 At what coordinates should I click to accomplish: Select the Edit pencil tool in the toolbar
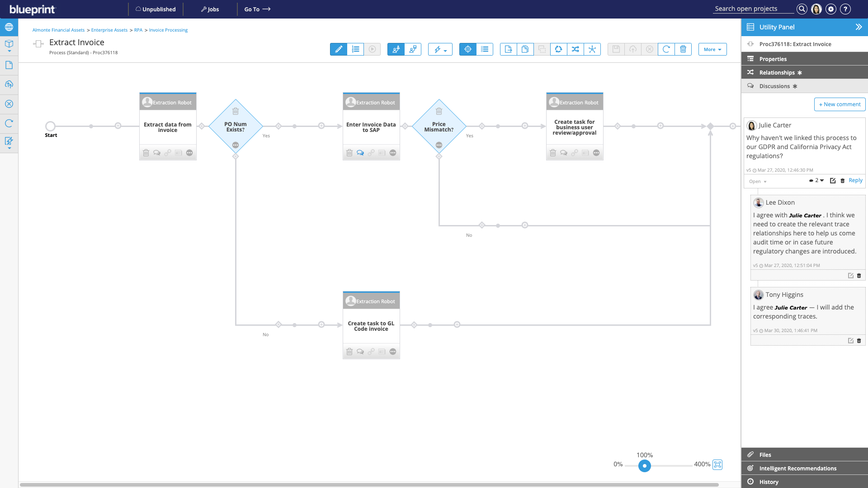(338, 49)
